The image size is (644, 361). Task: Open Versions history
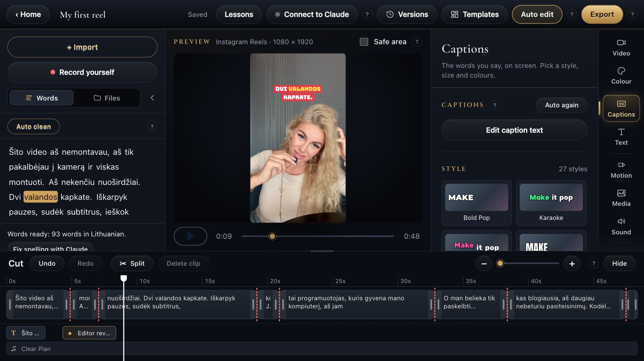click(x=407, y=14)
